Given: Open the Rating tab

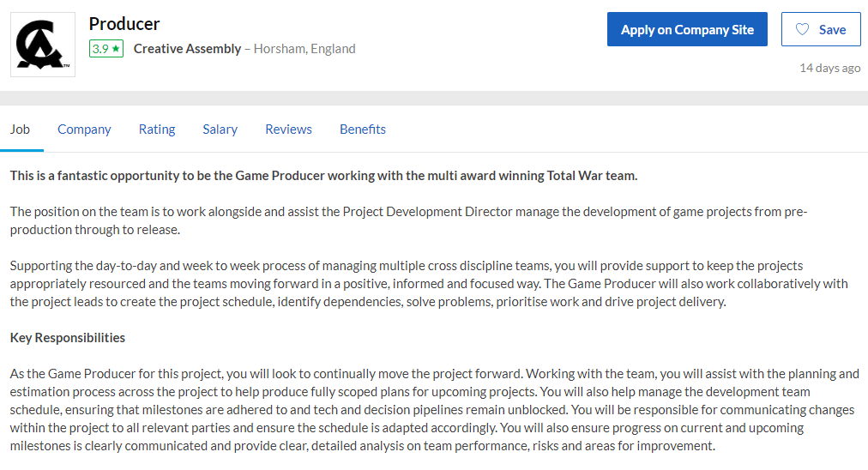Looking at the screenshot, I should [157, 130].
